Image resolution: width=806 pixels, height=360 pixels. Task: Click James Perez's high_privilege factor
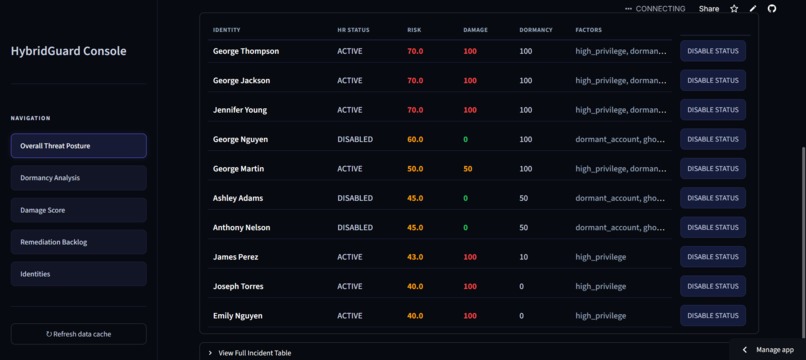600,257
